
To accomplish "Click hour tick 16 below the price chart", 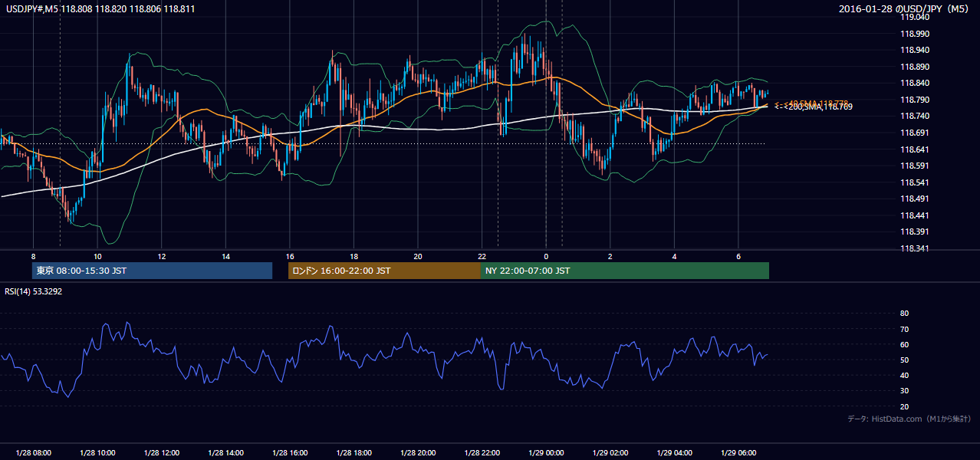I will point(289,256).
